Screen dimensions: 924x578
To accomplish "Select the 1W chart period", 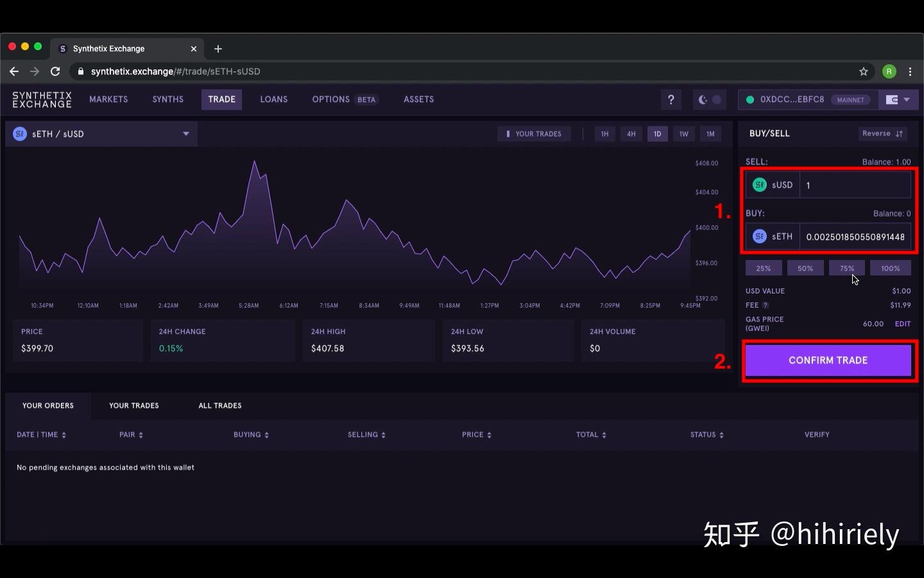I will [x=684, y=134].
